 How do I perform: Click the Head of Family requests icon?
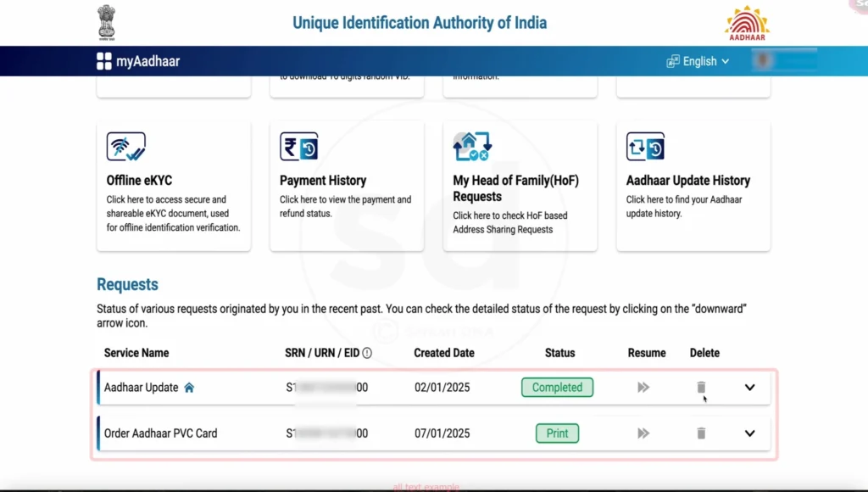[472, 147]
